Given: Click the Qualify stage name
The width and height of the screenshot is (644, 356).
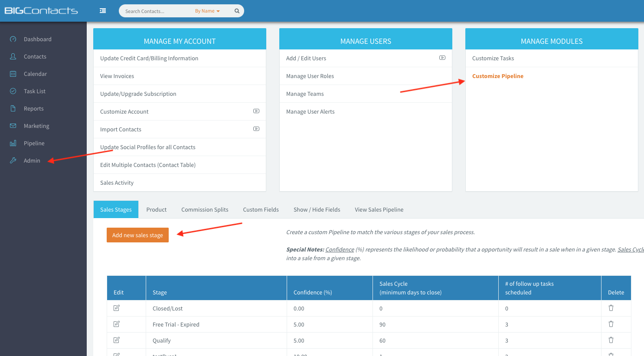Looking at the screenshot, I should (x=162, y=341).
